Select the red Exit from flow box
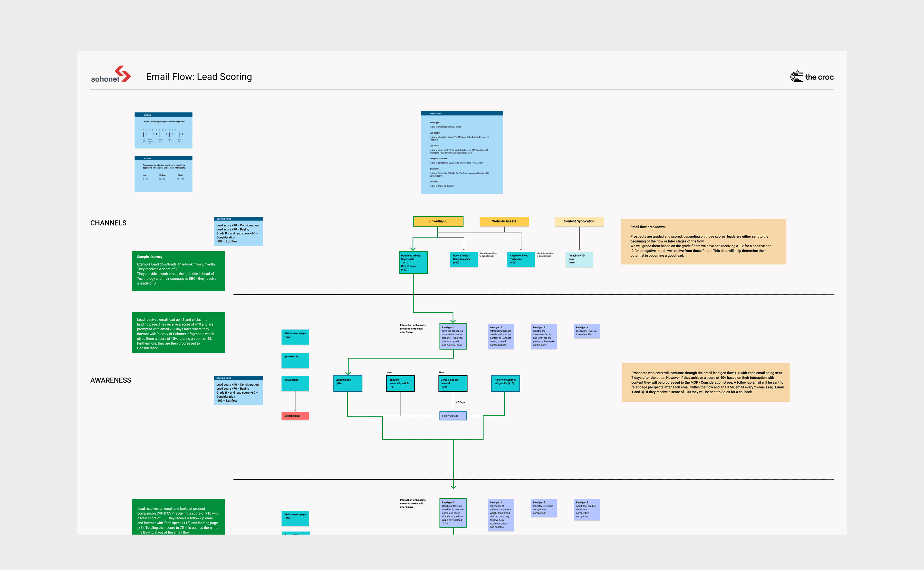 (295, 416)
